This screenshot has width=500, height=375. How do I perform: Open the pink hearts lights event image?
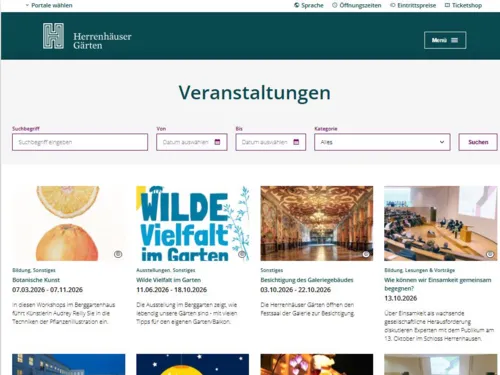point(317,364)
